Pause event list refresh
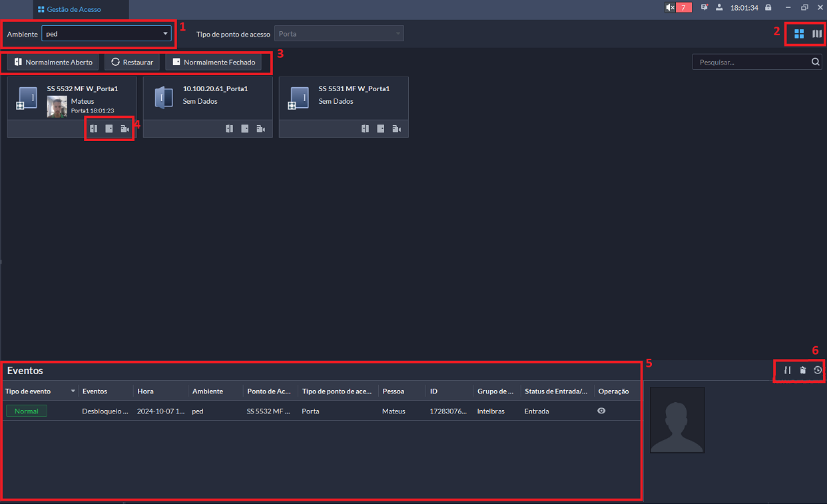Image resolution: width=827 pixels, height=504 pixels. (x=788, y=370)
